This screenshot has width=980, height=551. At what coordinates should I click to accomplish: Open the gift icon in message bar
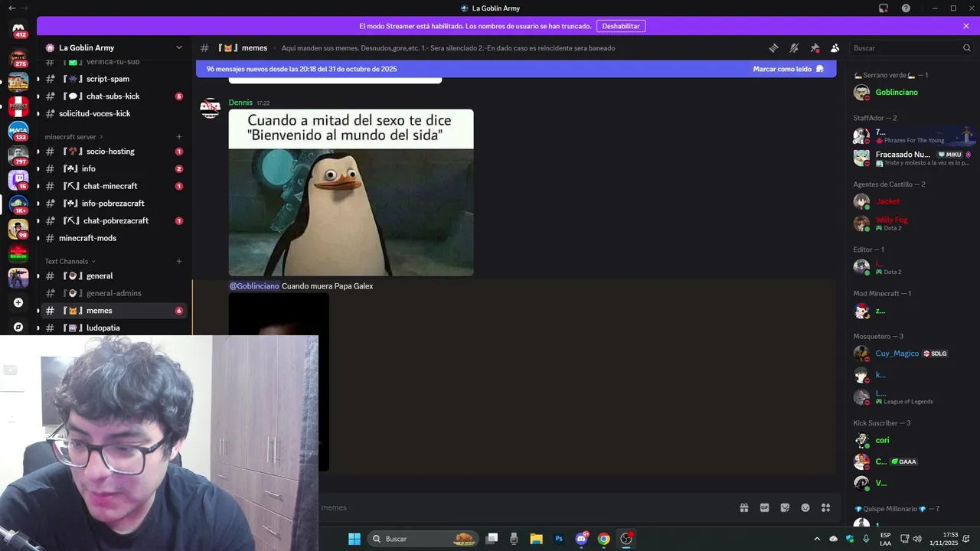743,507
